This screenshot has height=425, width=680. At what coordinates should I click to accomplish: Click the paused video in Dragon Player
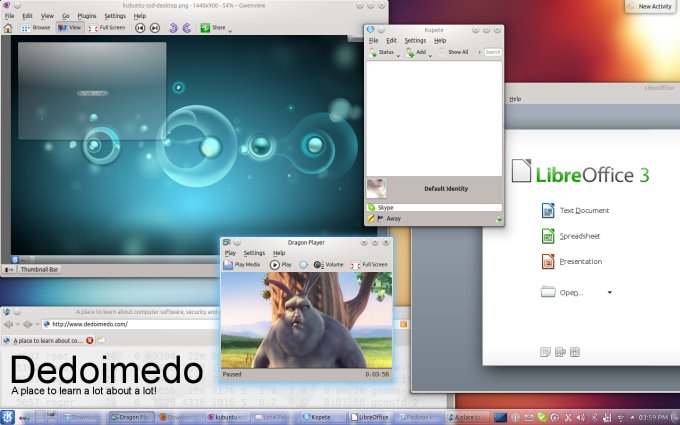click(x=306, y=320)
